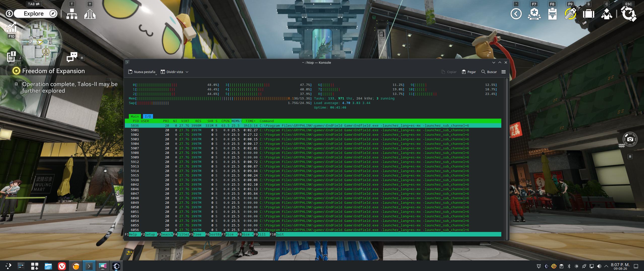The height and width of the screenshot is (271, 644).
Task: Open the volume tray icon
Action: pos(599,266)
